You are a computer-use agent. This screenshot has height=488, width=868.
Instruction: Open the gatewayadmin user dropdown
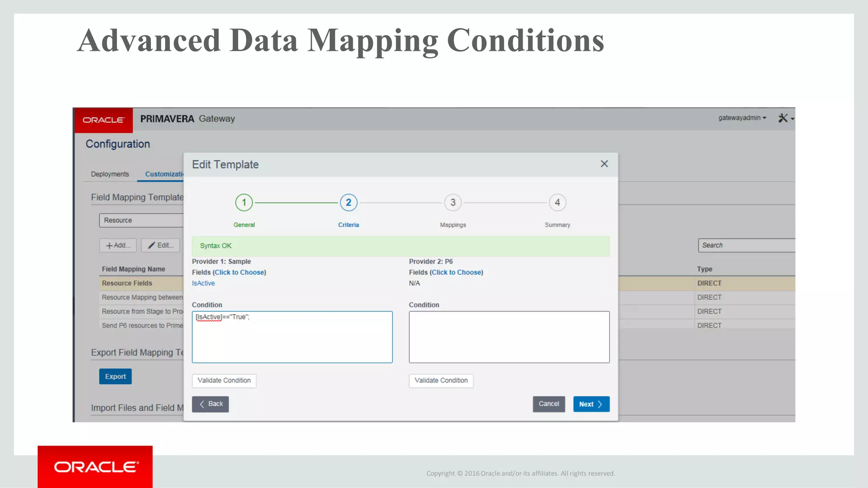click(742, 118)
